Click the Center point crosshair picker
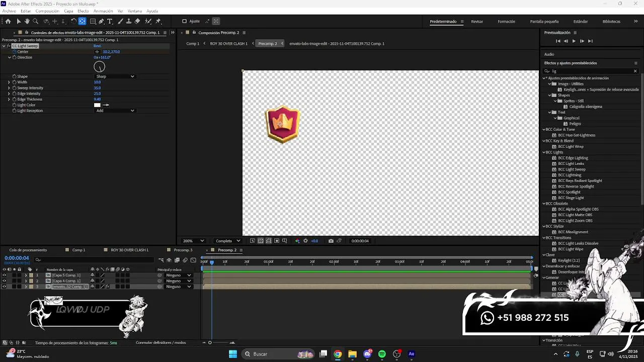This screenshot has width=644, height=362. [97, 52]
